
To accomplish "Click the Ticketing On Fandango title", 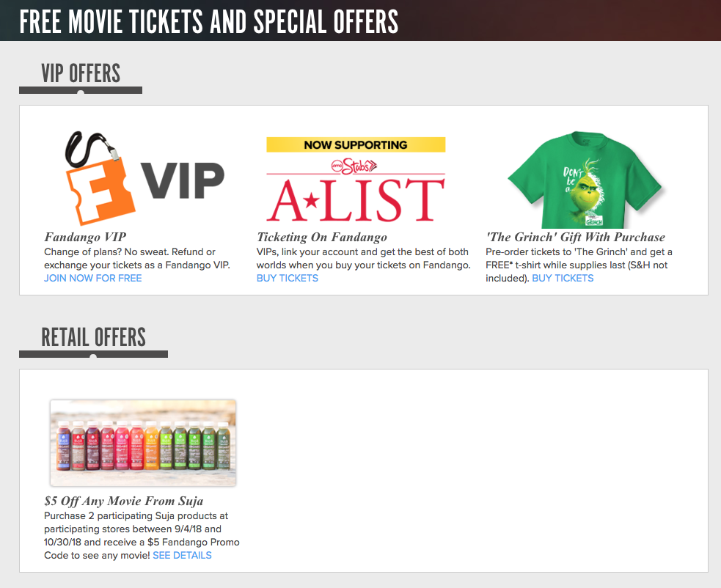I will (x=322, y=238).
